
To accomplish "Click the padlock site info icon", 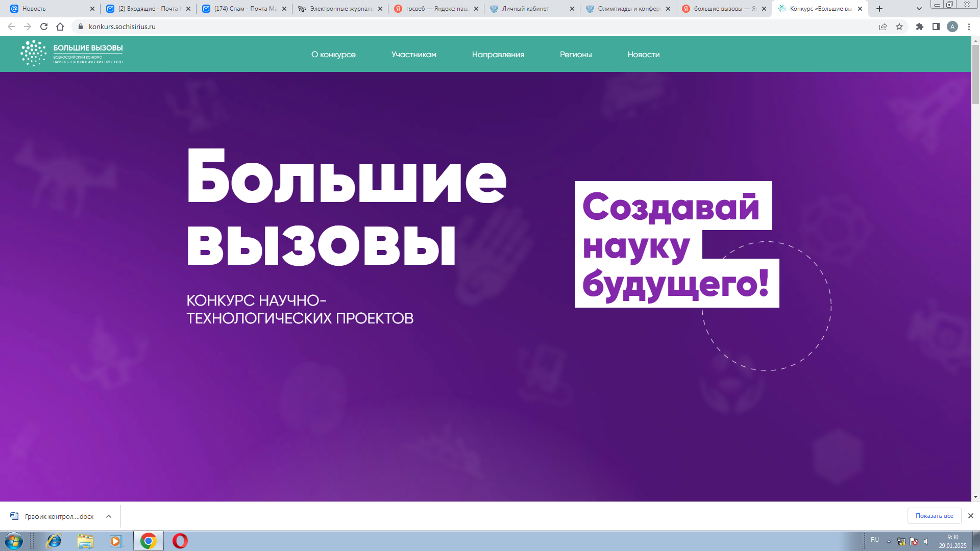I will [x=80, y=27].
